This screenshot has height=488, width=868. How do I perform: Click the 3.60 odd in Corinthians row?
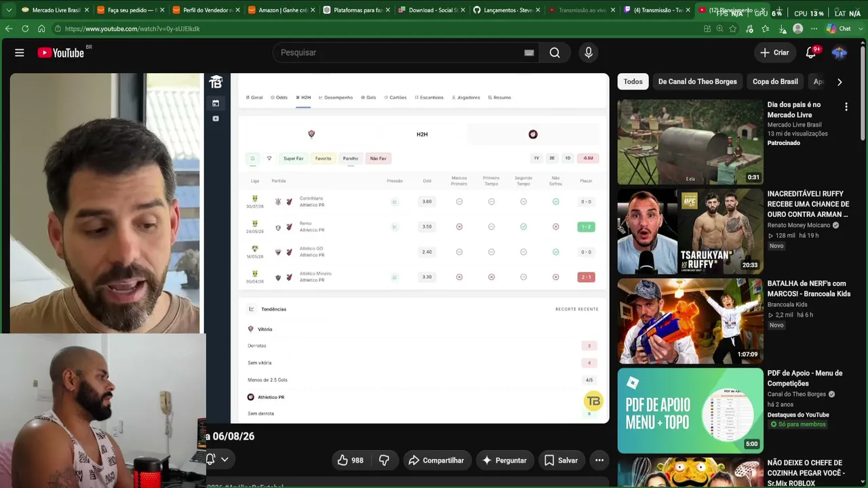click(x=427, y=201)
